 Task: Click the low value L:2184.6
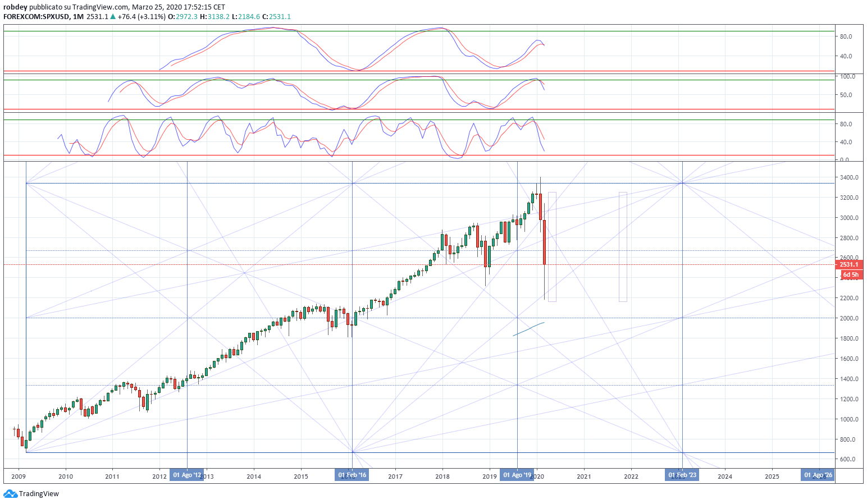246,17
